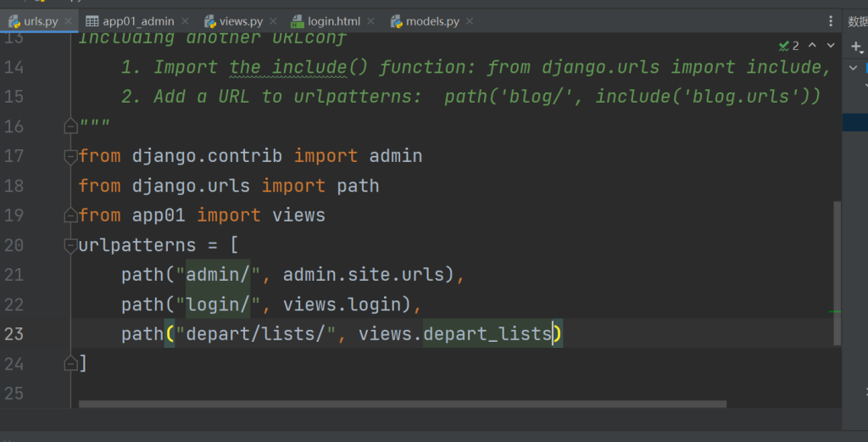Click the vertical editor scrollbar
This screenshot has width=868, height=442.
click(837, 271)
